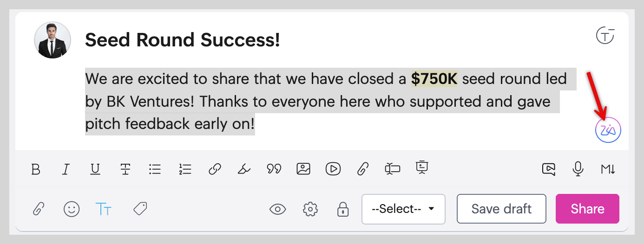
Task: Toggle underline formatting
Action: pos(95,169)
